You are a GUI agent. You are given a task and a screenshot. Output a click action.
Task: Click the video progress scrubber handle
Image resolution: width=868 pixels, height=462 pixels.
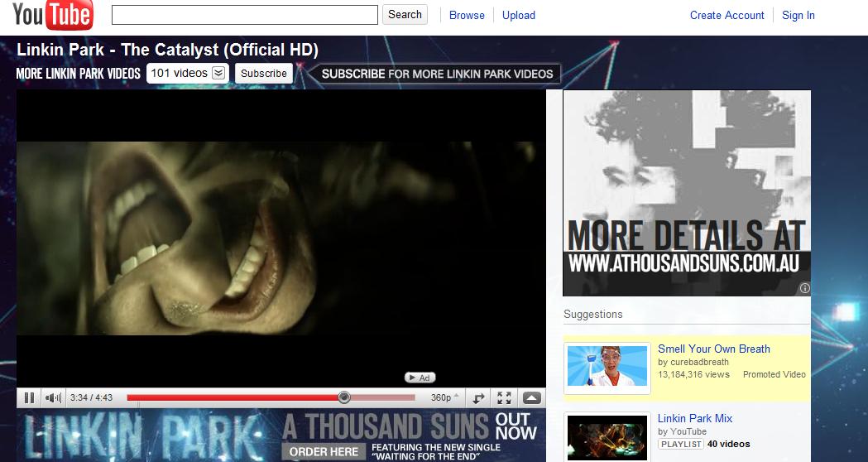click(x=343, y=397)
